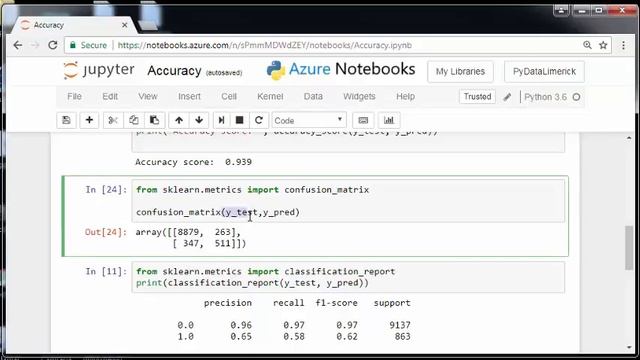Open the Kernel menu
The width and height of the screenshot is (640, 360).
click(270, 97)
